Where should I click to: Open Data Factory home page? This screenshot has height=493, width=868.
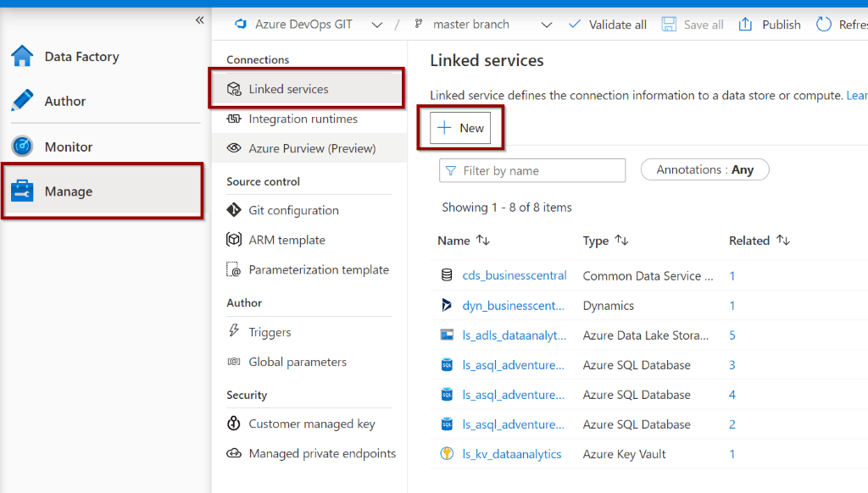82,57
